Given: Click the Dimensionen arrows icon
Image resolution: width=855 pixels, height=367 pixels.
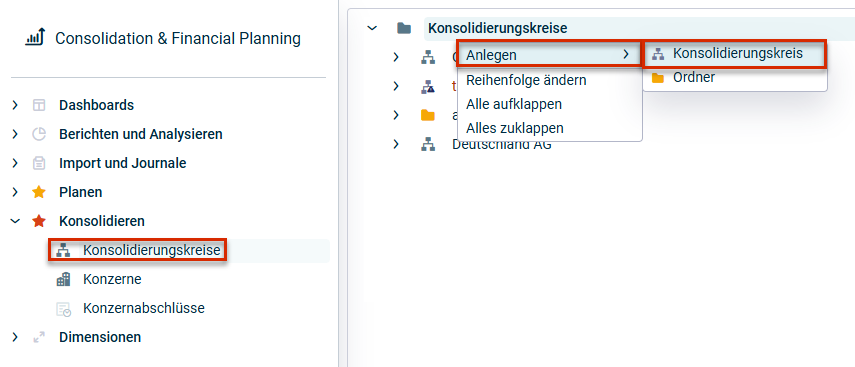Looking at the screenshot, I should (39, 338).
